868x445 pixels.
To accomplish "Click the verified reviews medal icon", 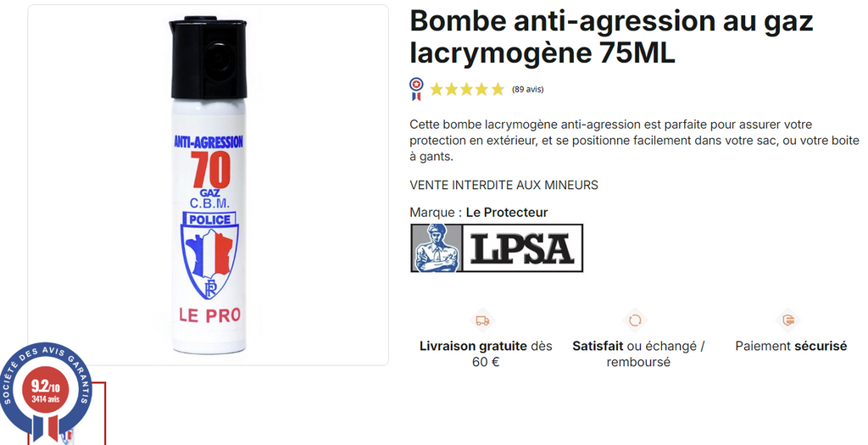I will coord(416,89).
